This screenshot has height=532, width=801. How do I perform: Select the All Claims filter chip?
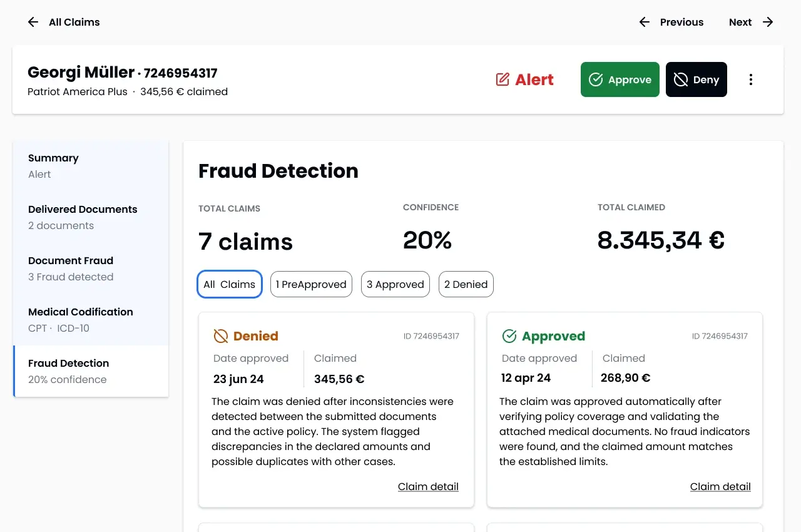coord(229,284)
